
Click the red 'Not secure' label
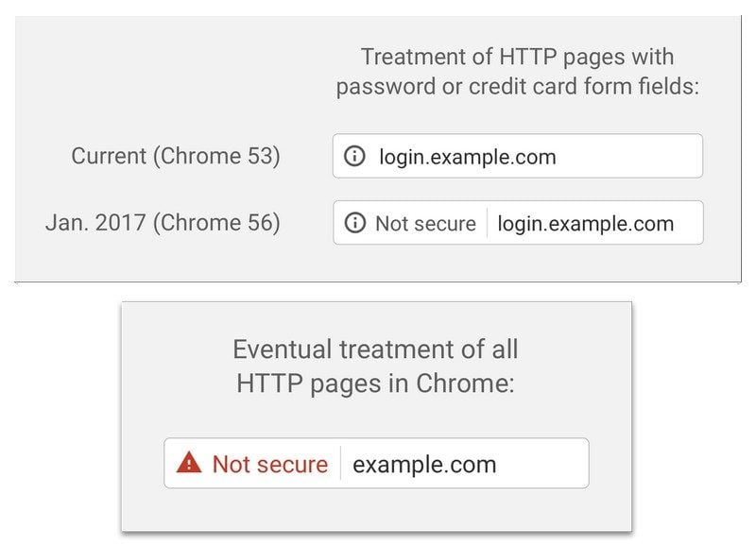click(x=270, y=464)
